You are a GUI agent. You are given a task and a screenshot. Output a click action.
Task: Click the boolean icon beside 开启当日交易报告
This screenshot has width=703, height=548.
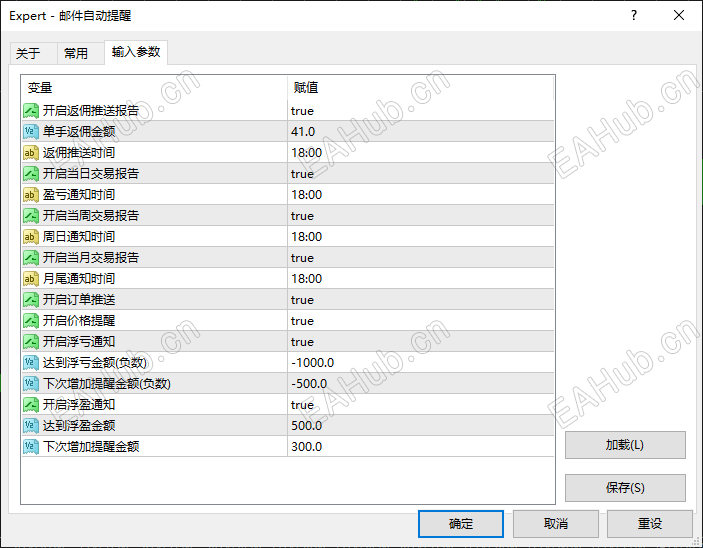[31, 174]
